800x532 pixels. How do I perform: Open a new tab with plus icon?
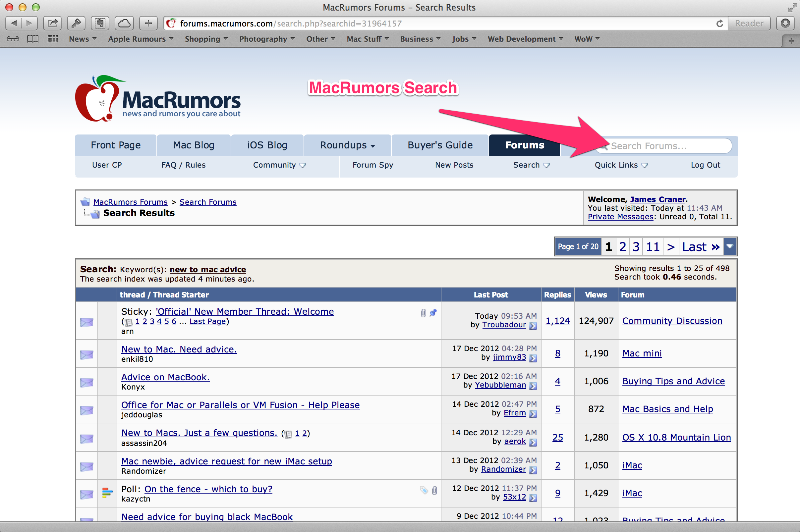pos(791,41)
